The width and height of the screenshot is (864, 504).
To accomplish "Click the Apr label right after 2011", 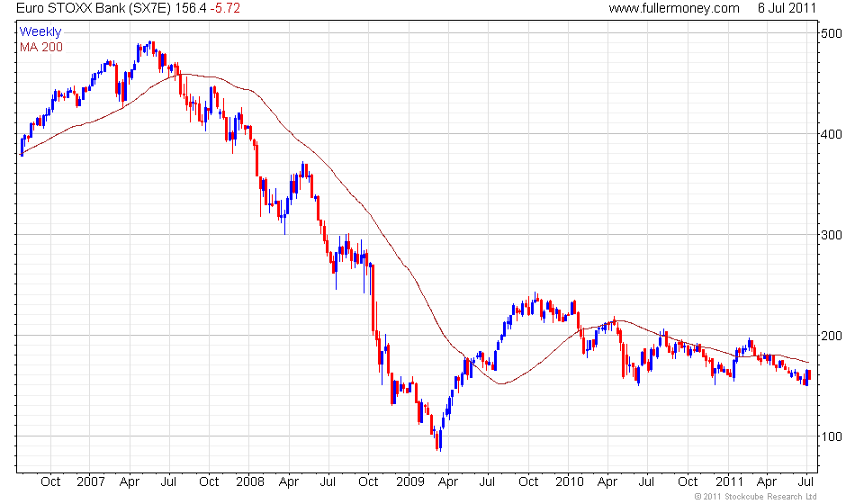I will click(x=767, y=482).
